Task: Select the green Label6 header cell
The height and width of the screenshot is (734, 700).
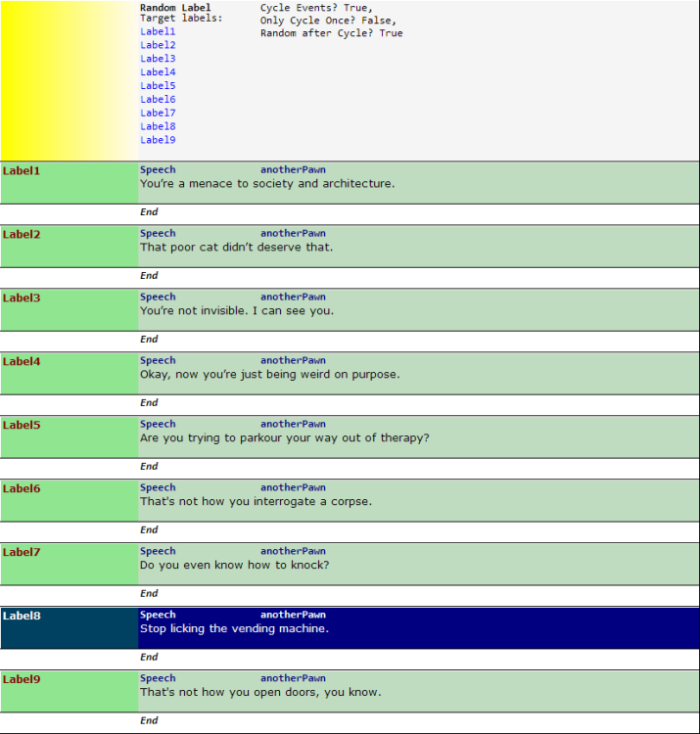Action: pyautogui.click(x=69, y=500)
